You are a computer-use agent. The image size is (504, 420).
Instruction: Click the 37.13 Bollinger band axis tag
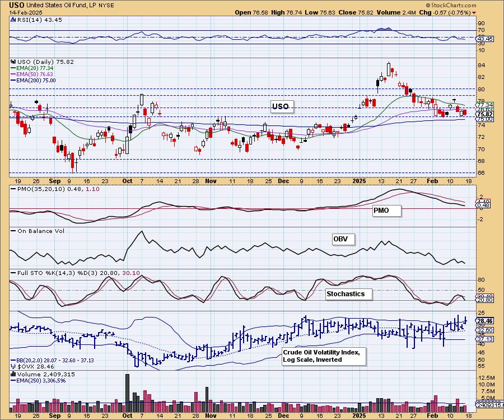pyautogui.click(x=485, y=339)
